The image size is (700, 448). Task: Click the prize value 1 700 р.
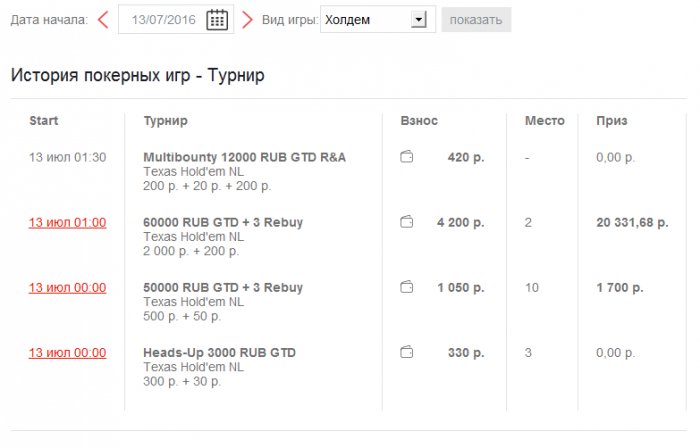pyautogui.click(x=620, y=287)
